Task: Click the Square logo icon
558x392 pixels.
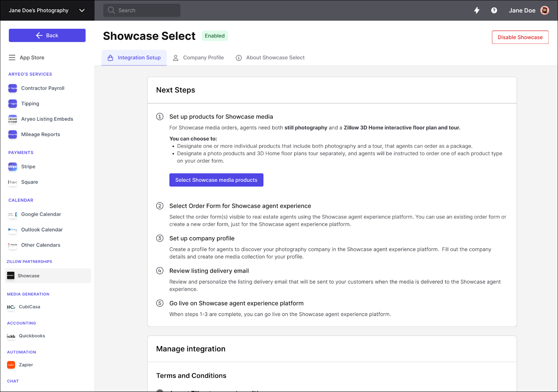Action: pyautogui.click(x=13, y=182)
